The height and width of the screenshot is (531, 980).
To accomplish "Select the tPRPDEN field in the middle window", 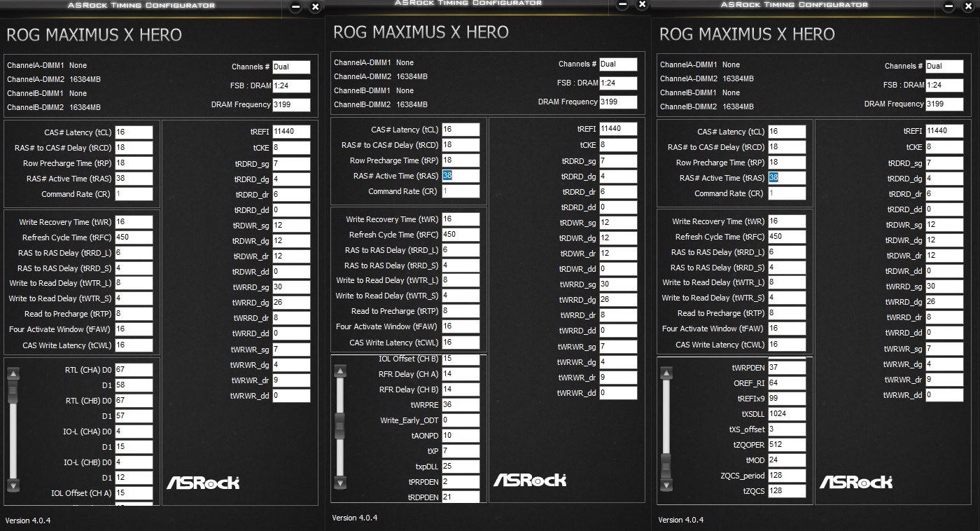I will coord(461,482).
